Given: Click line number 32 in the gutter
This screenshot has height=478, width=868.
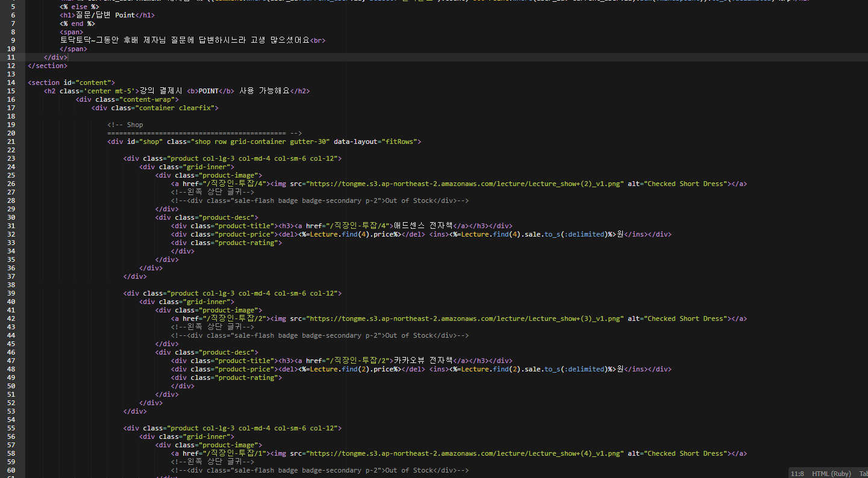Looking at the screenshot, I should click(11, 234).
